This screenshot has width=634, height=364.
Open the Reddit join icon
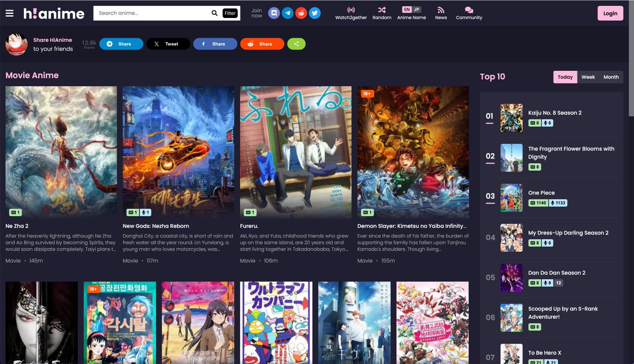click(301, 13)
